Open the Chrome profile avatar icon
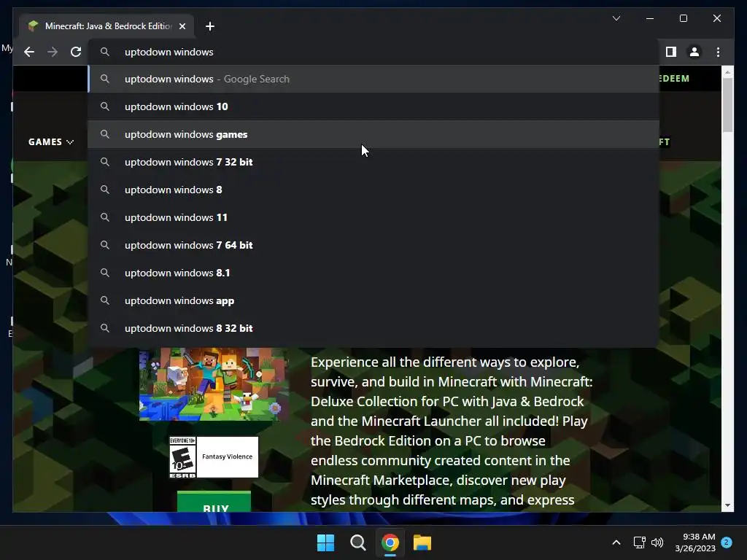This screenshot has width=747, height=560. click(x=694, y=52)
